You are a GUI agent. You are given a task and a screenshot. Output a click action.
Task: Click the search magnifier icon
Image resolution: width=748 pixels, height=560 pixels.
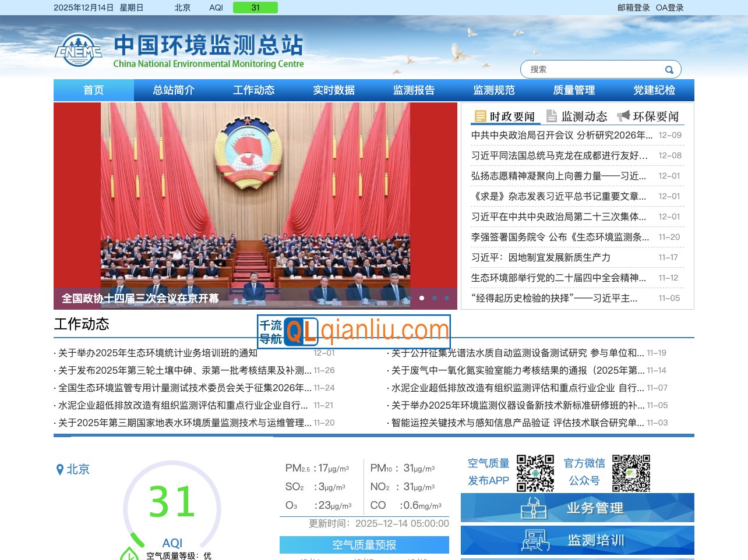click(x=669, y=69)
